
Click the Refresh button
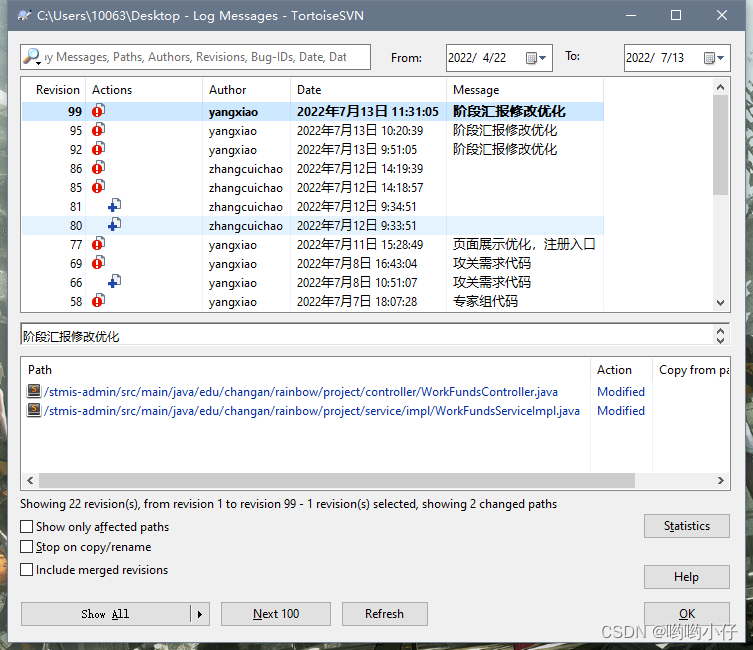(384, 614)
